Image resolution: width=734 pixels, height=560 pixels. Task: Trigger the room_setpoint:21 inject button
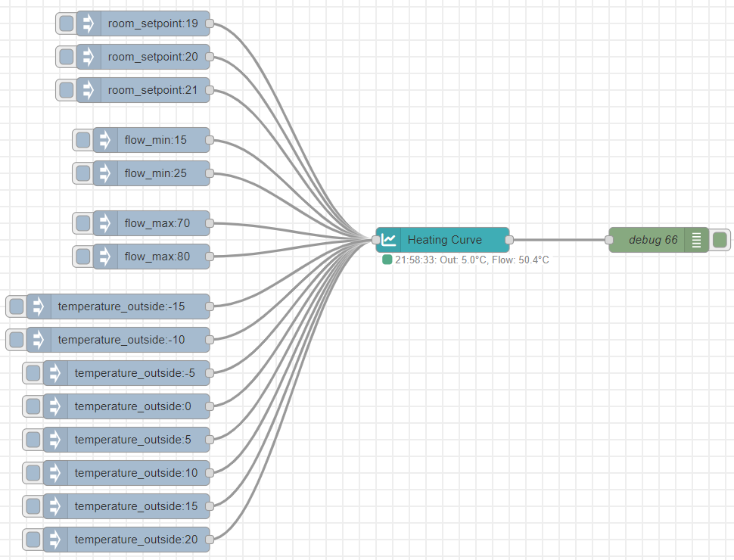[x=67, y=90]
